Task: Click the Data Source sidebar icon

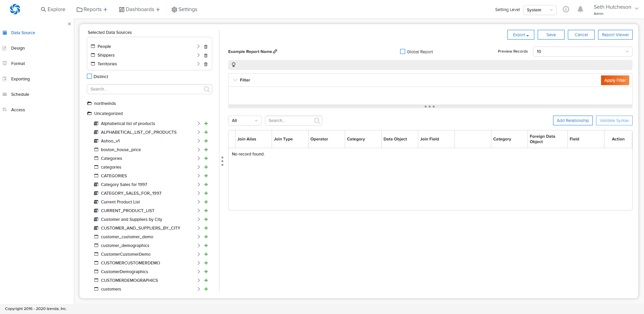Action: pos(5,33)
